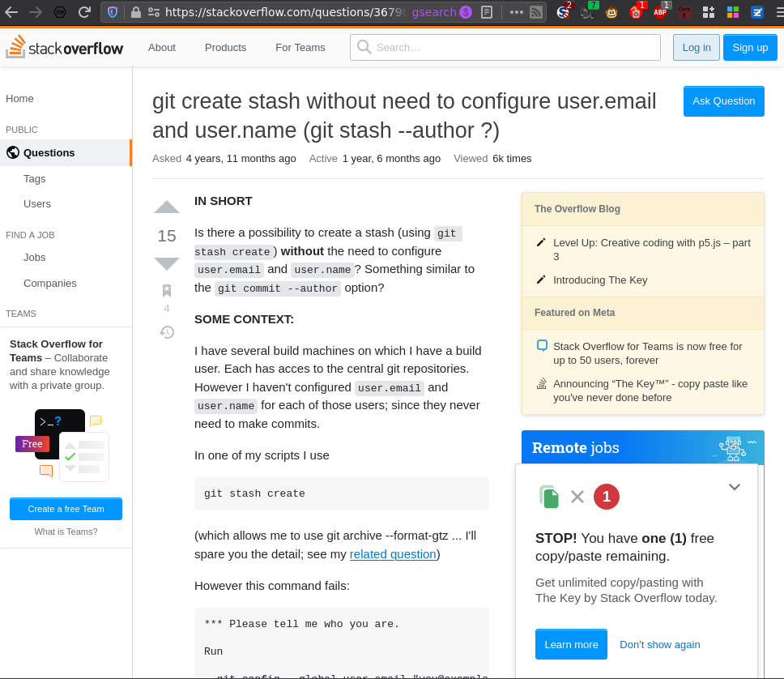The width and height of the screenshot is (784, 679).
Task: Open the post activity history icon
Action: [167, 332]
